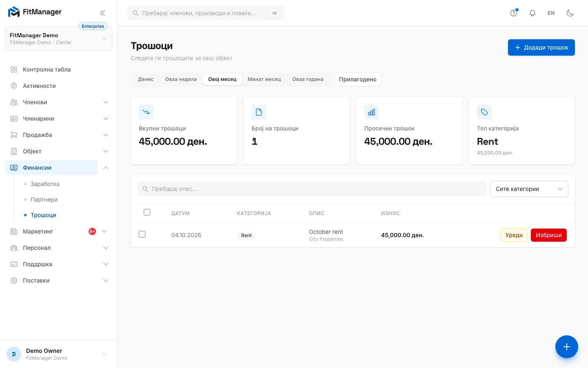This screenshot has height=368, width=588.
Task: Click the Продажба shopping cart icon
Action: (x=14, y=135)
